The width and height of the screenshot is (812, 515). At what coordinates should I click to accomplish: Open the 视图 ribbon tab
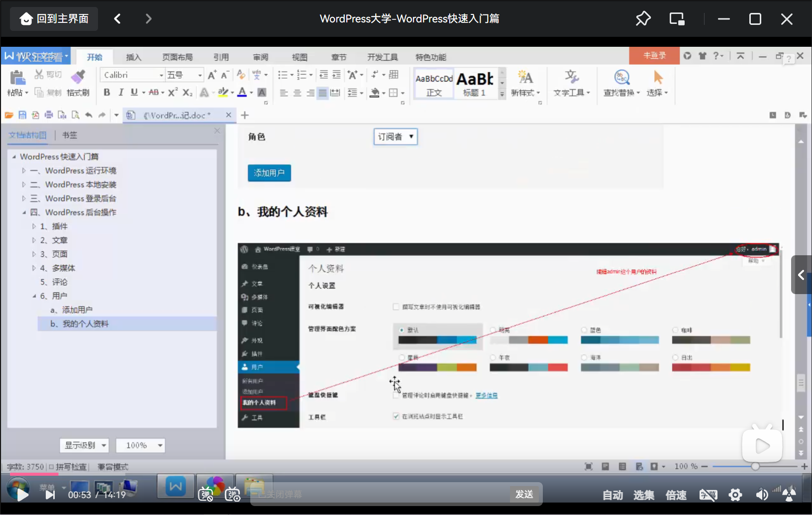[300, 57]
